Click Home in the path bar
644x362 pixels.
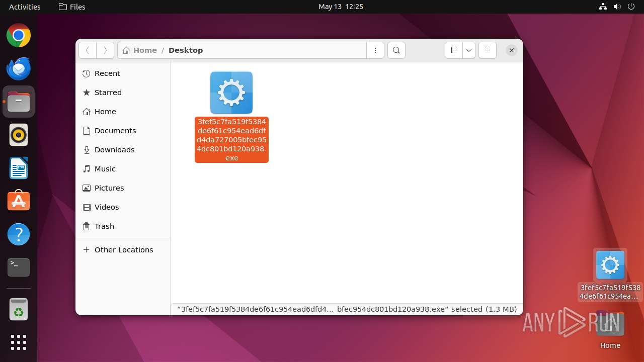140,50
